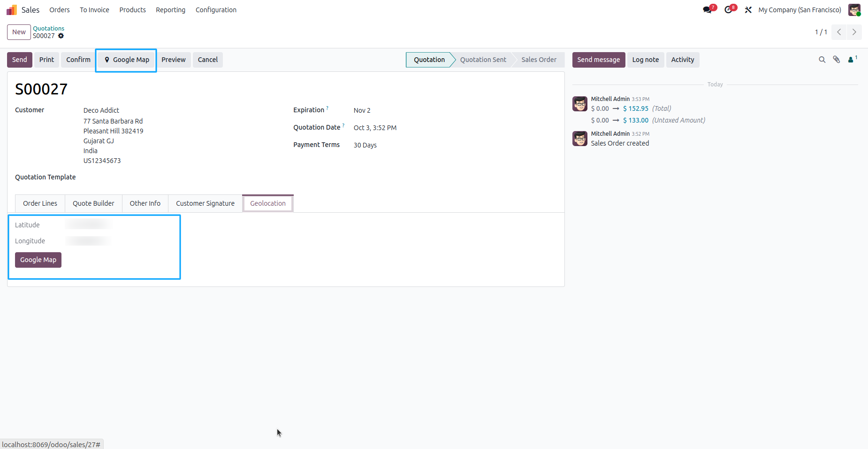Click the Quotations breadcrumb link
The width and height of the screenshot is (868, 449).
click(48, 28)
